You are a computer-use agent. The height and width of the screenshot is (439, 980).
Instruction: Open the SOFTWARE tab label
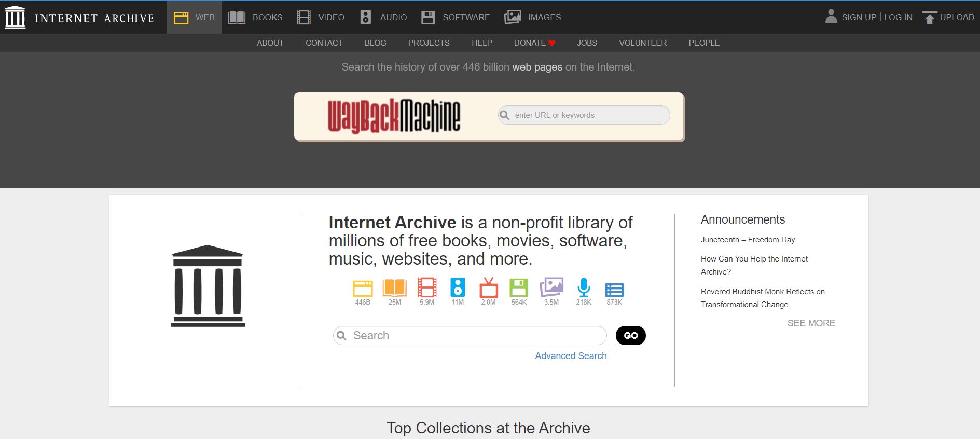click(x=466, y=17)
